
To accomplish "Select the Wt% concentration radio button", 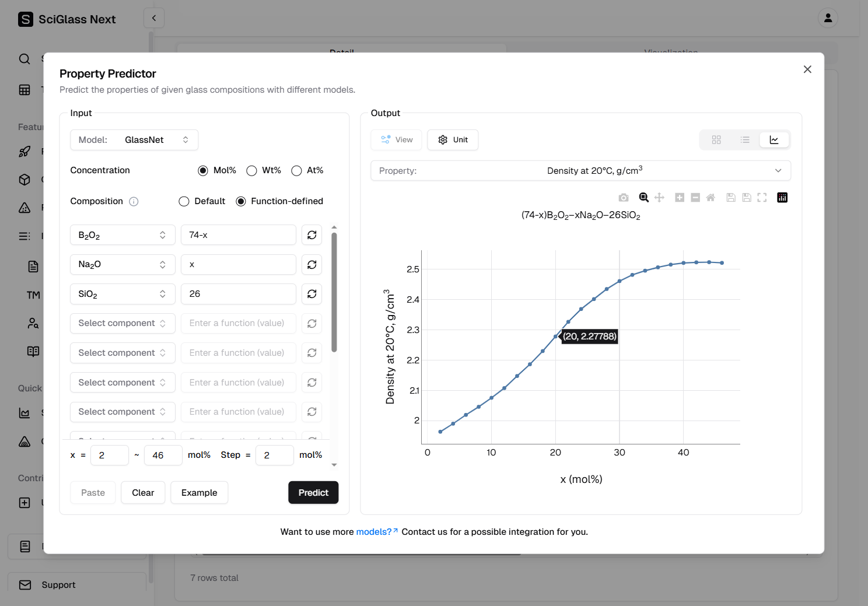I will point(252,170).
